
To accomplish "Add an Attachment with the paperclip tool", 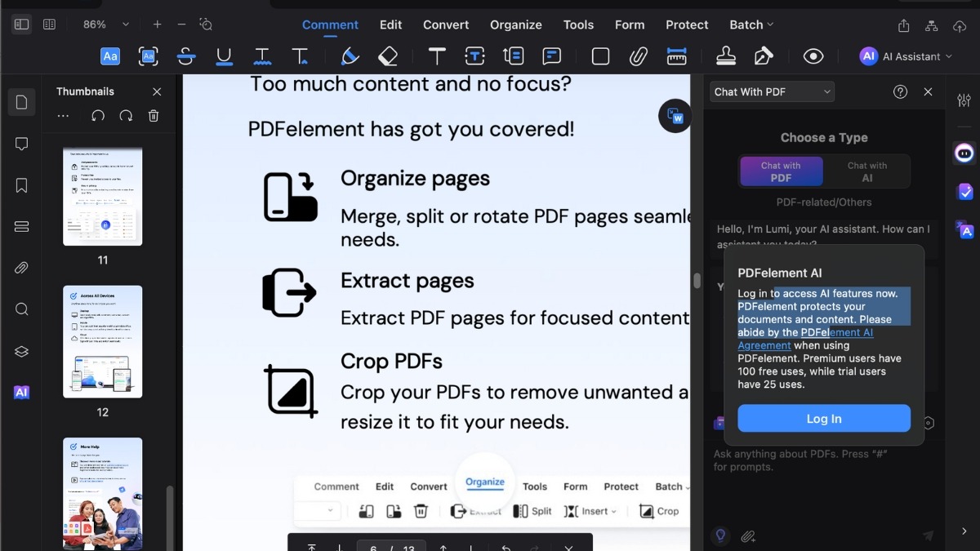I will [x=638, y=56].
